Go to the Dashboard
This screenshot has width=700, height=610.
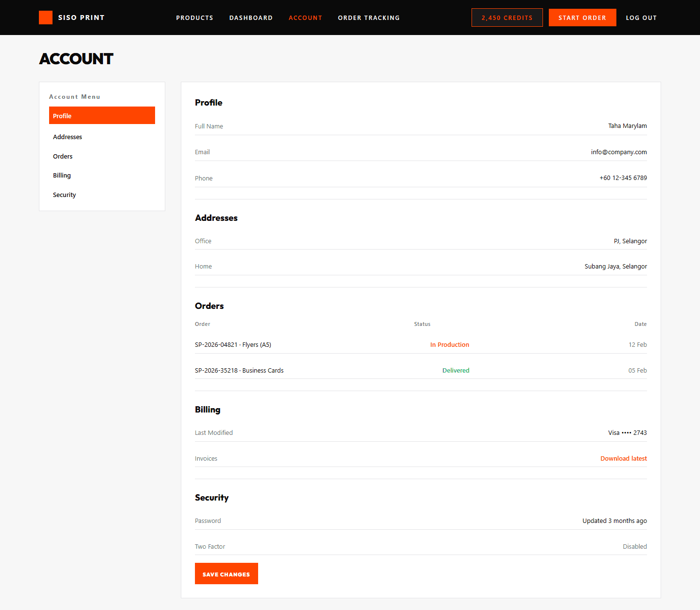(251, 18)
